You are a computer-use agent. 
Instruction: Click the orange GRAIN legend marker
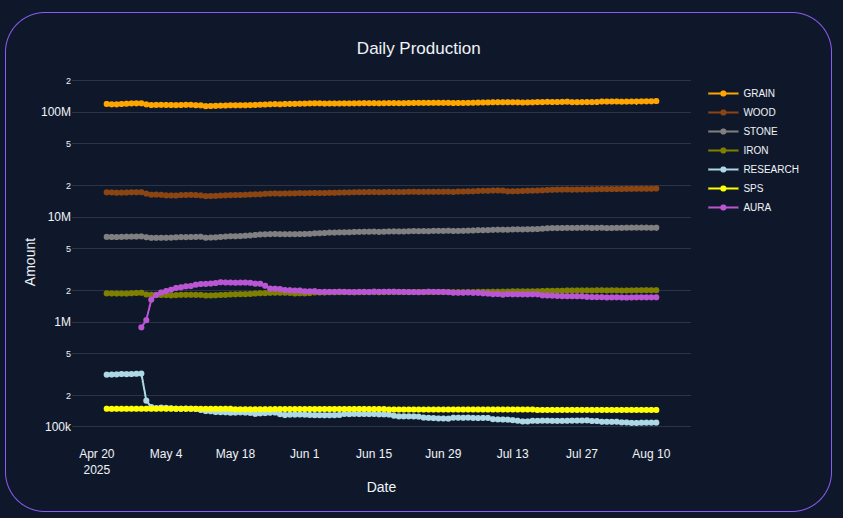point(723,94)
